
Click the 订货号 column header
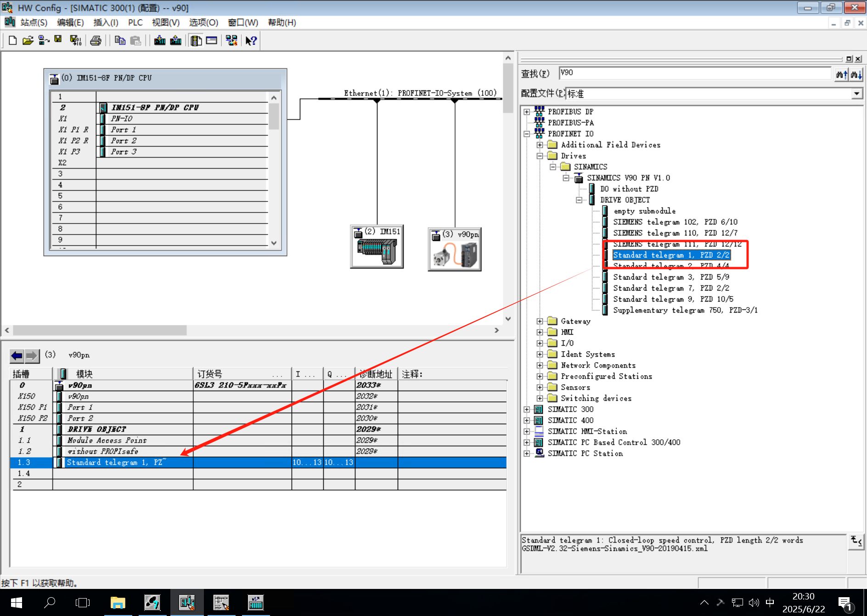point(242,374)
